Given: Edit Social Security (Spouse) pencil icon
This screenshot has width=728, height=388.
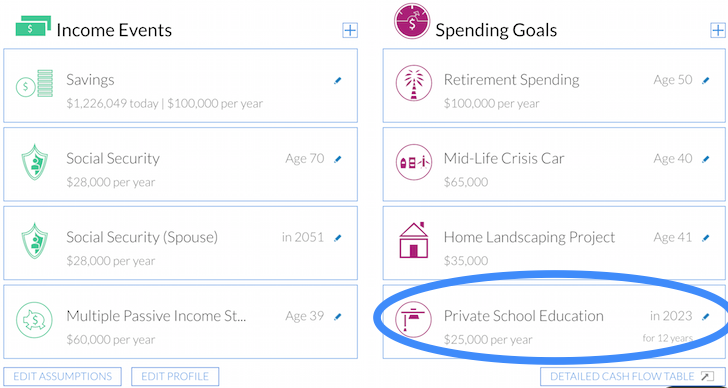Looking at the screenshot, I should [x=338, y=238].
